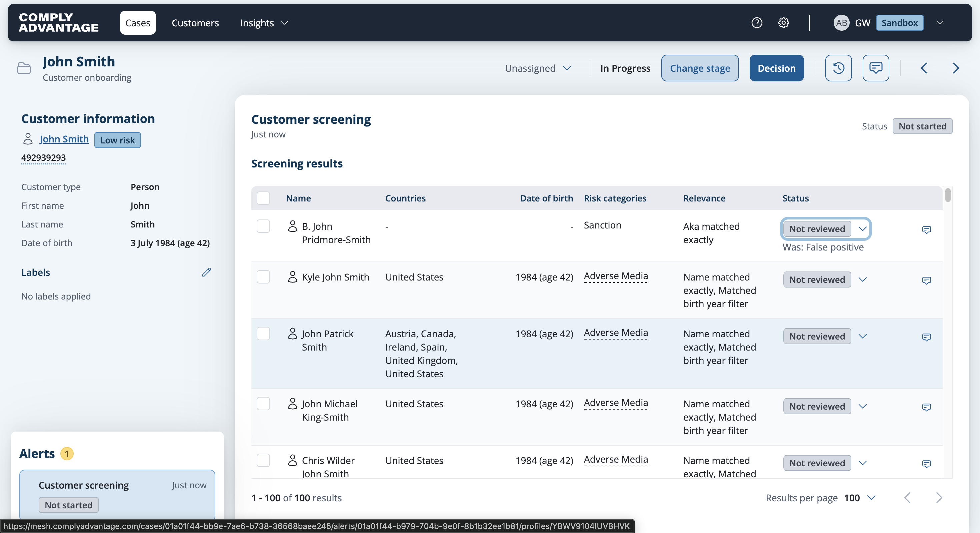980x533 pixels.
Task: Select checkbox for Kyle John Smith
Action: pyautogui.click(x=263, y=277)
